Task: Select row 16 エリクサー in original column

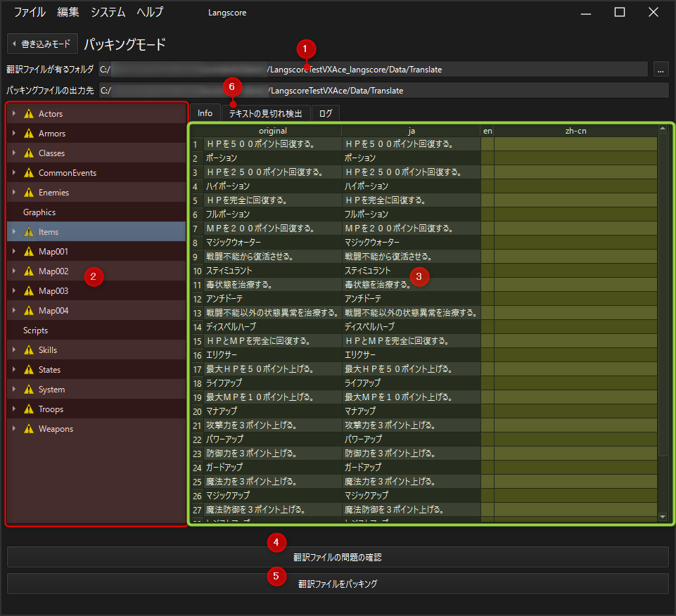Action: point(273,355)
